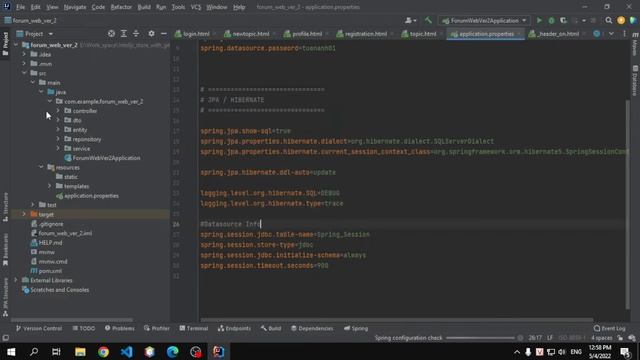Expand the repository package
The height and width of the screenshot is (360, 640).
58,139
